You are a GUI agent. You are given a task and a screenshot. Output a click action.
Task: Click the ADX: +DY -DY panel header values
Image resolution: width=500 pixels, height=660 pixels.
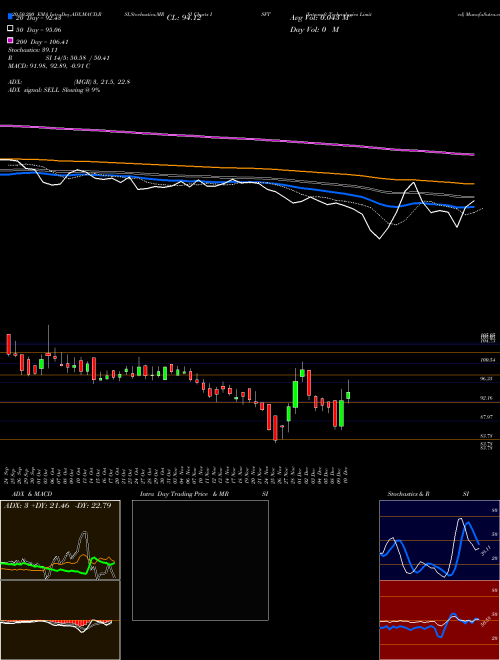pos(58,506)
